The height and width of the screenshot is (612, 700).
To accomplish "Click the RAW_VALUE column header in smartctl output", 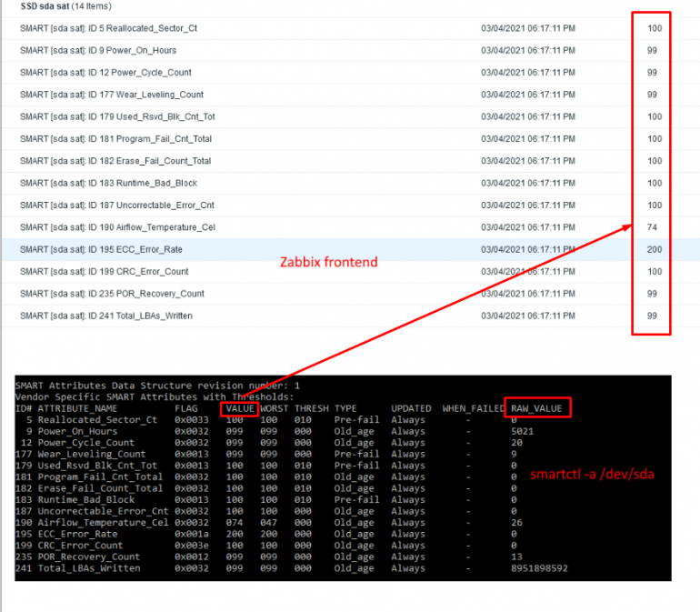I will point(536,408).
